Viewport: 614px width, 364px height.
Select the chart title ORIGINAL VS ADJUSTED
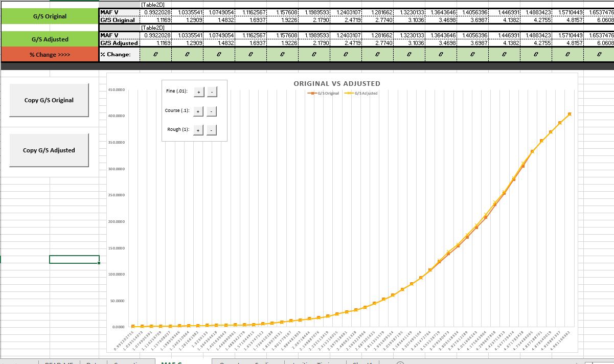point(336,83)
